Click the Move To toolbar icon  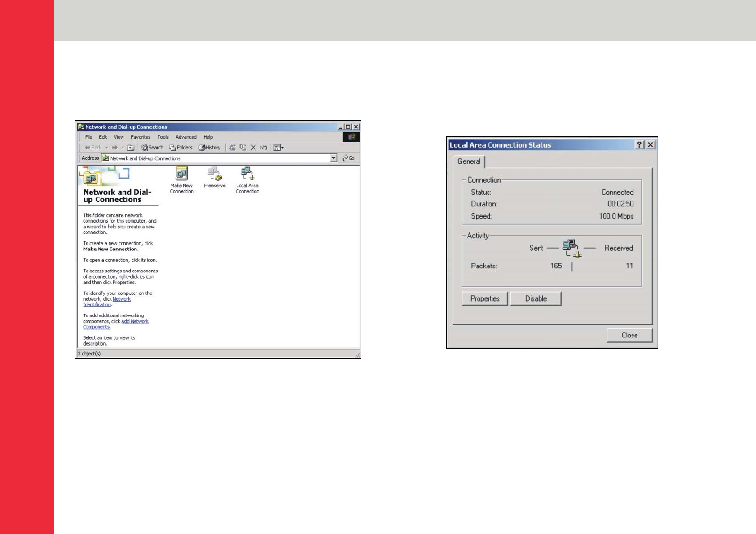[232, 148]
